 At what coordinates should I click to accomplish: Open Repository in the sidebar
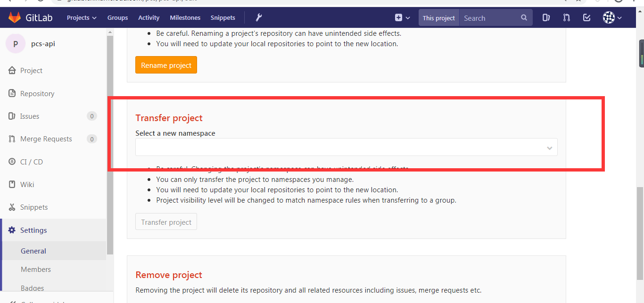pyautogui.click(x=37, y=93)
